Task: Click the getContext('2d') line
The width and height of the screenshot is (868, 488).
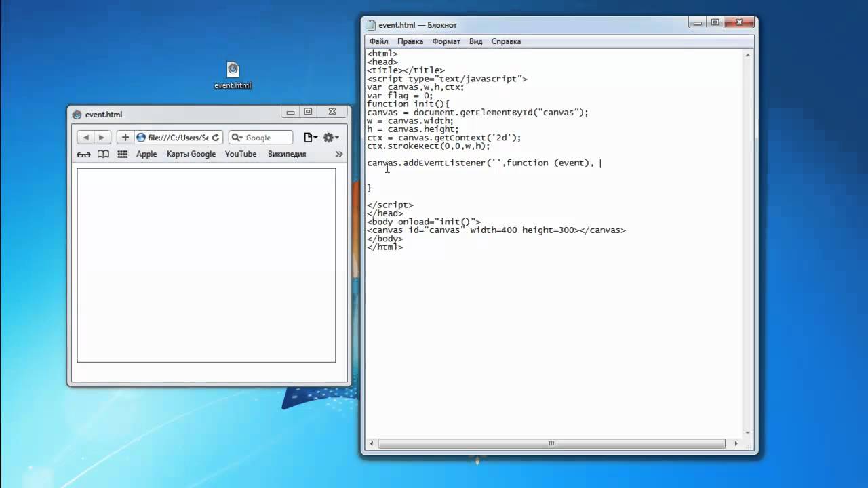Action: tap(444, 138)
